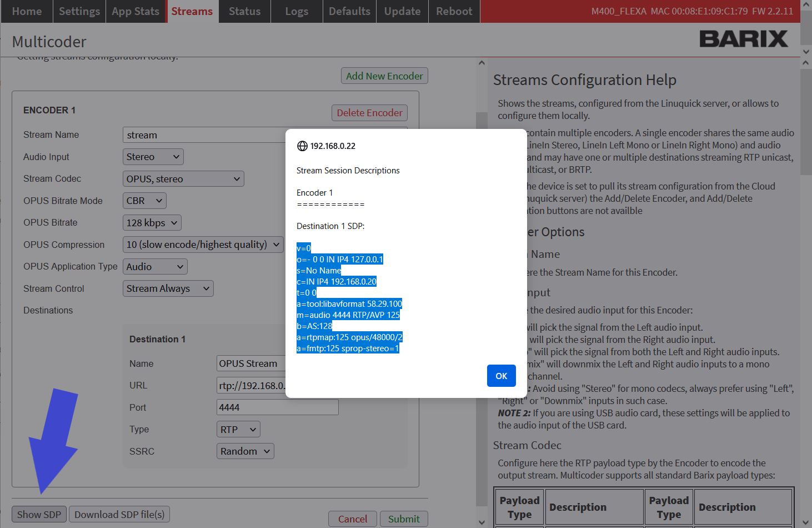
Task: Click the Delete Encoder button
Action: tap(369, 113)
